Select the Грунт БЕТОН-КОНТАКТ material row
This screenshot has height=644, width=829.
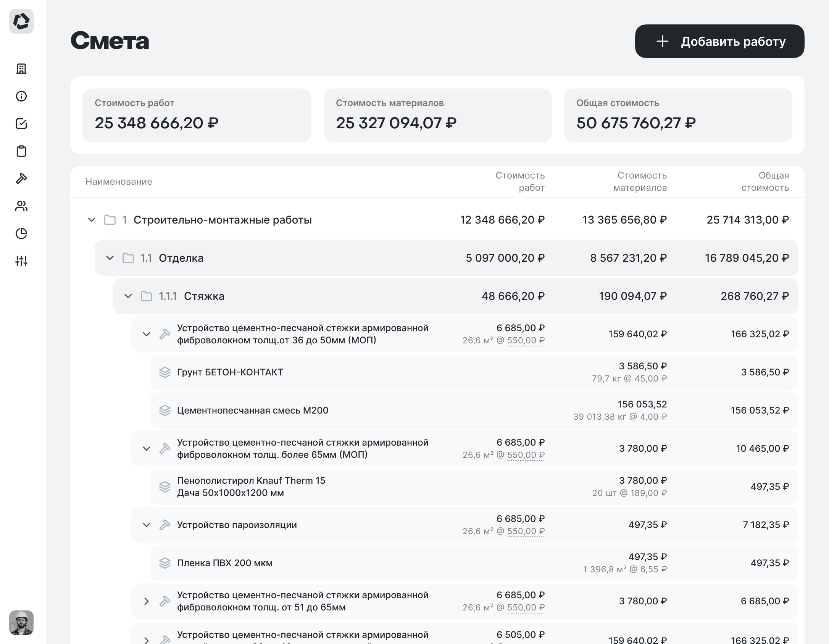(x=230, y=372)
